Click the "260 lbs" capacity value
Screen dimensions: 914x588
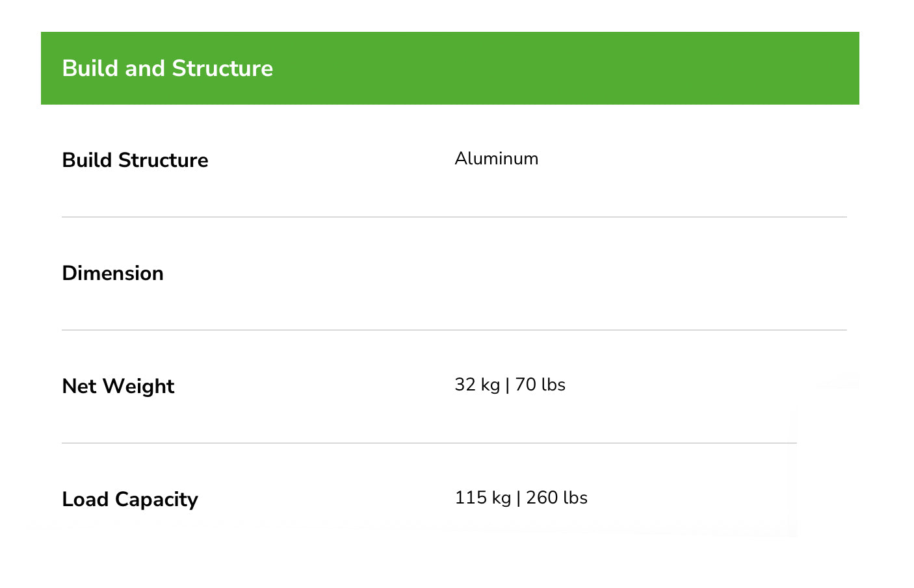click(x=557, y=498)
